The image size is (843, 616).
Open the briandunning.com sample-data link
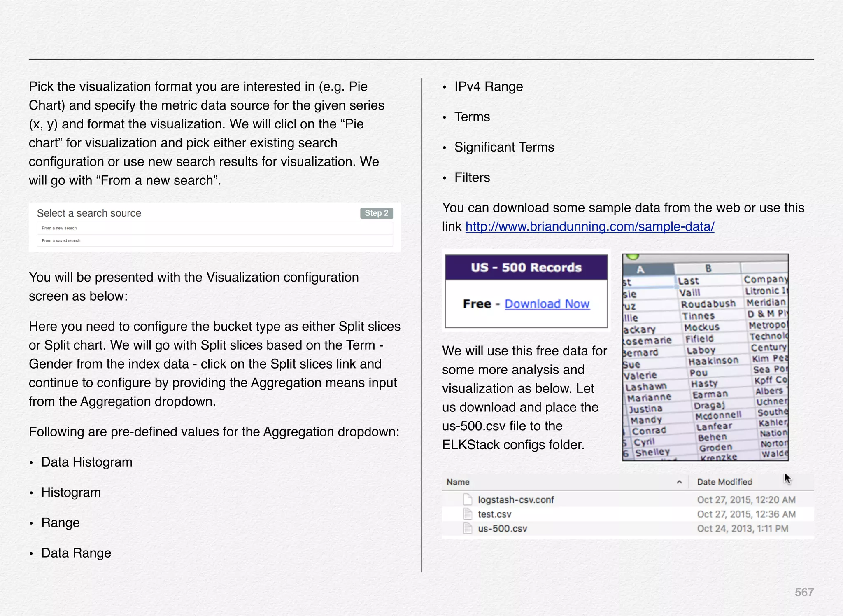click(x=589, y=226)
